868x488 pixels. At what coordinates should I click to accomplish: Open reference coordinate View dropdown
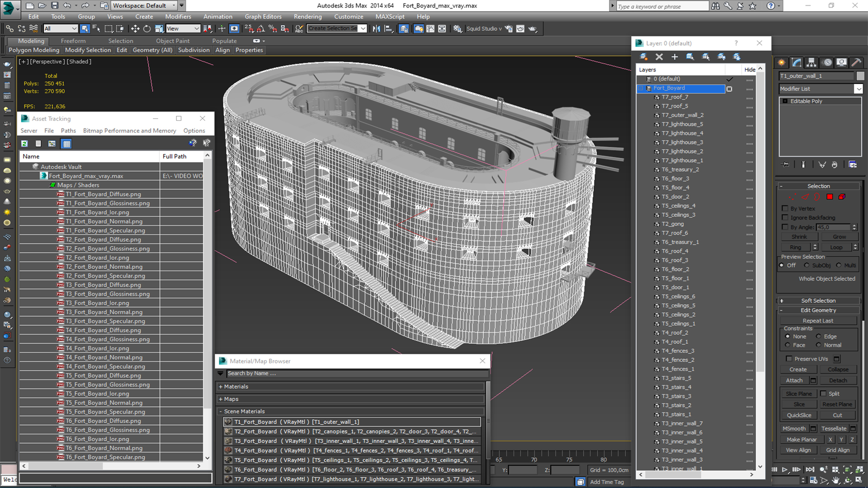tap(196, 28)
